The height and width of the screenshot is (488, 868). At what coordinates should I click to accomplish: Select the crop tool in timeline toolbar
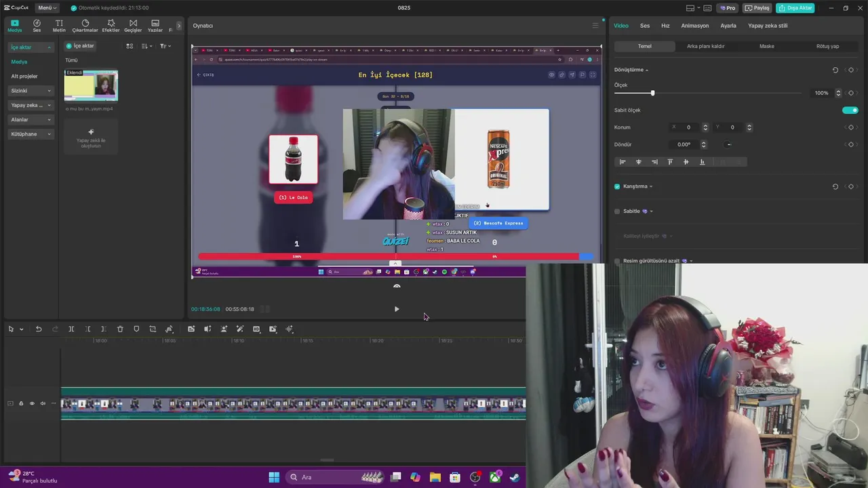coord(153,329)
